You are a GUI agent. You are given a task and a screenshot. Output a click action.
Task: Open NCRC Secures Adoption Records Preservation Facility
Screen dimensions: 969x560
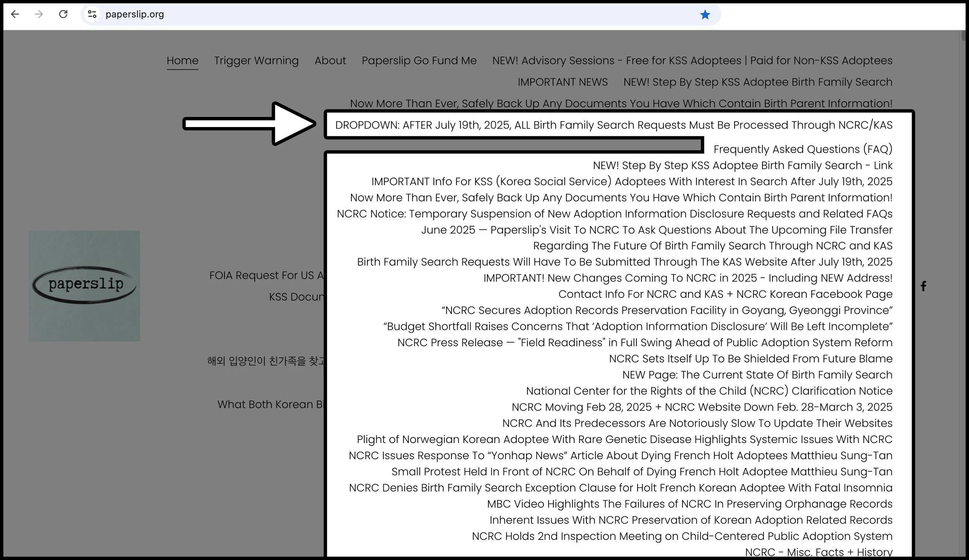[667, 311]
